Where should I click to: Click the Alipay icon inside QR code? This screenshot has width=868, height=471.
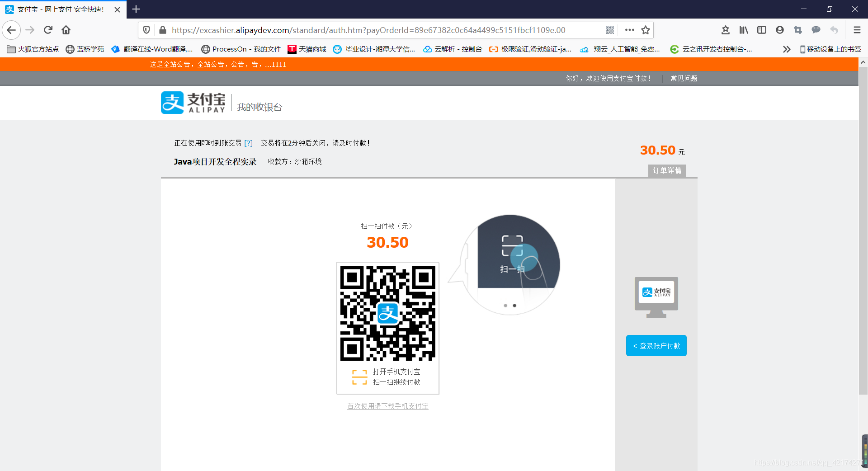pos(388,313)
